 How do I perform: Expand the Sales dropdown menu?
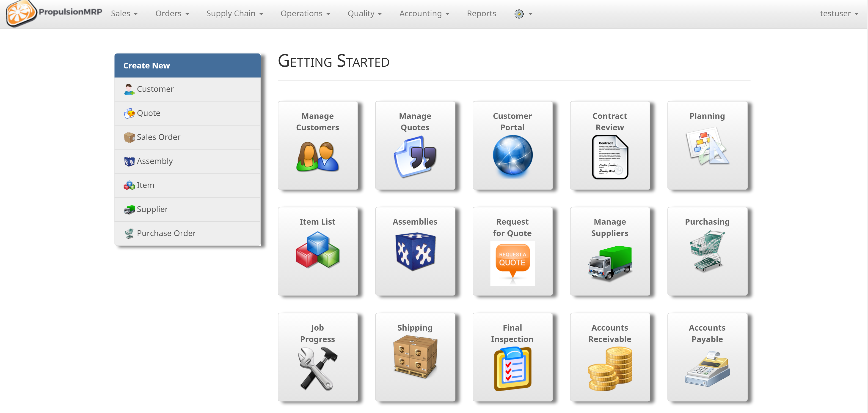click(x=124, y=14)
